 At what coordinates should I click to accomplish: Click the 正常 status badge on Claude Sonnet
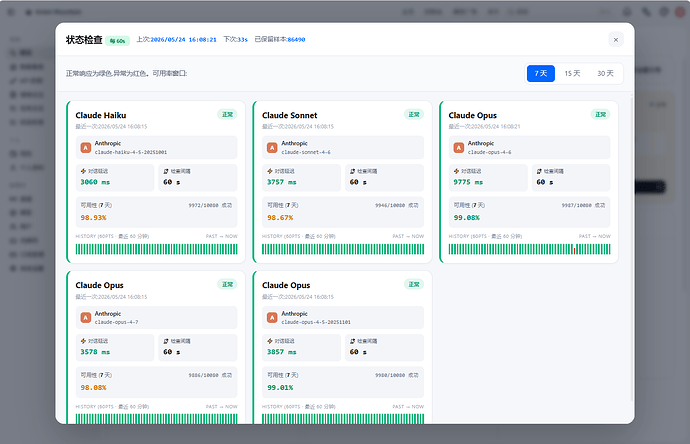[x=414, y=114]
